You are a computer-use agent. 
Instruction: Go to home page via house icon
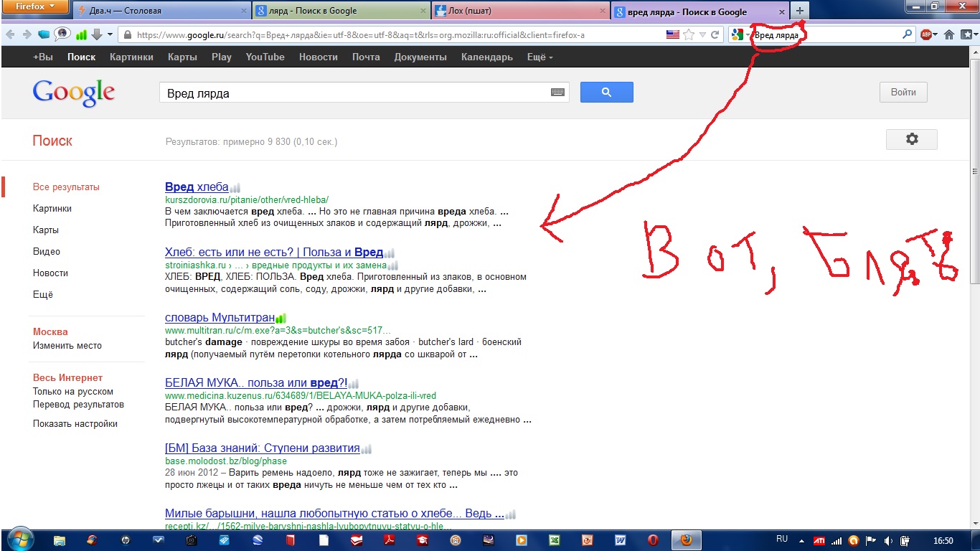pyautogui.click(x=949, y=34)
